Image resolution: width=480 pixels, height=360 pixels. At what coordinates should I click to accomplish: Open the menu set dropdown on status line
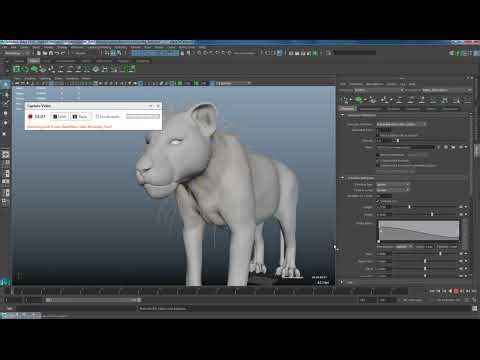pos(17,53)
